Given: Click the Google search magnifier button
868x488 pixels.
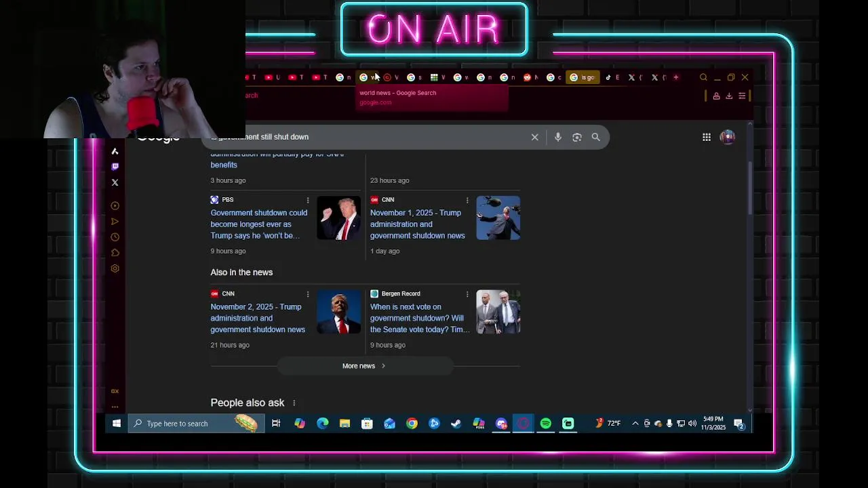Looking at the screenshot, I should (595, 138).
